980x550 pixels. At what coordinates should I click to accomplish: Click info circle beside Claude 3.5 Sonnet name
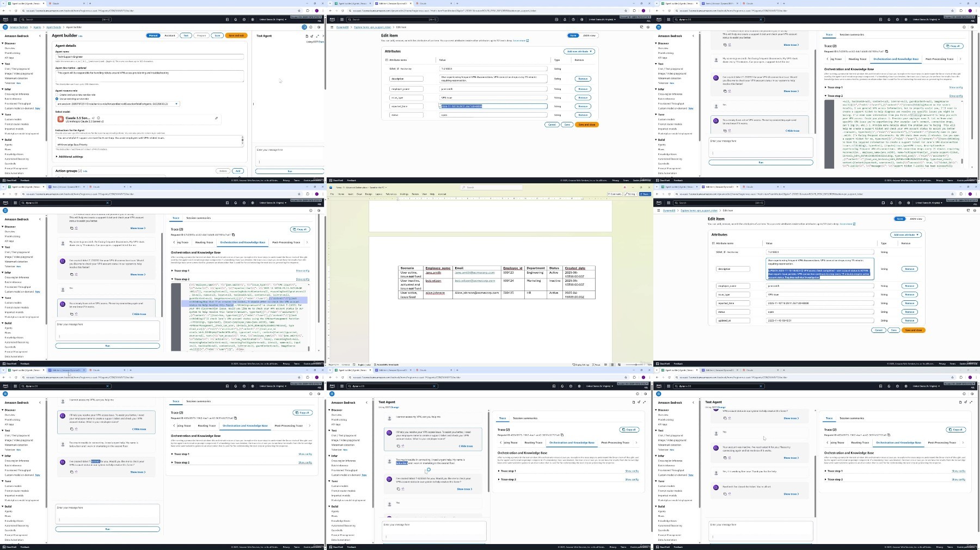coord(99,118)
